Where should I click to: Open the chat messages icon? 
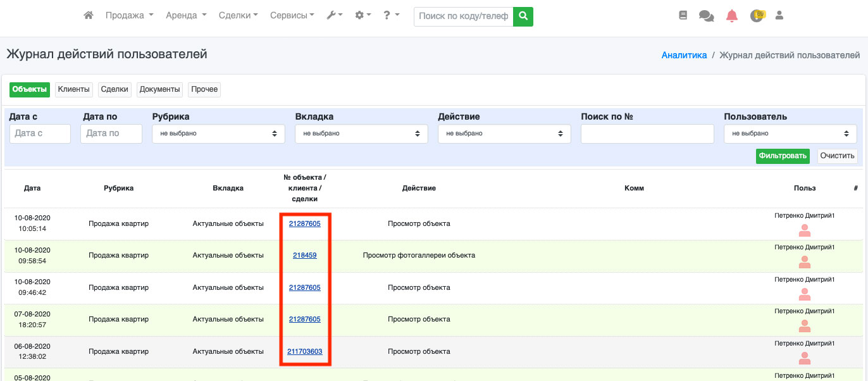click(x=706, y=16)
